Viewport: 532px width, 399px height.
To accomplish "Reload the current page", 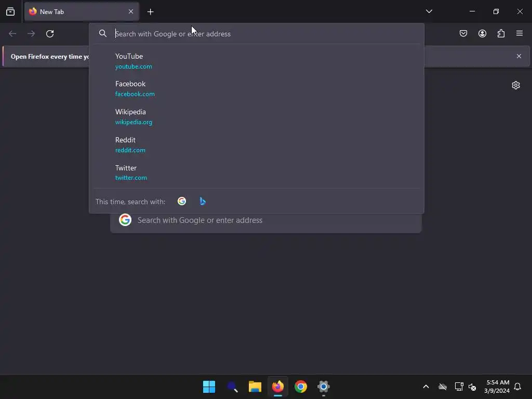I will pos(50,34).
